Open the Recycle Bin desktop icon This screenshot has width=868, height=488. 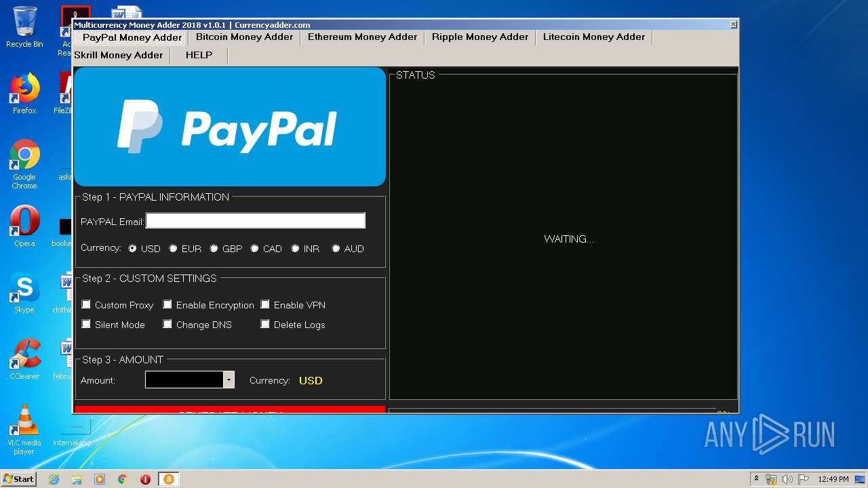24,27
